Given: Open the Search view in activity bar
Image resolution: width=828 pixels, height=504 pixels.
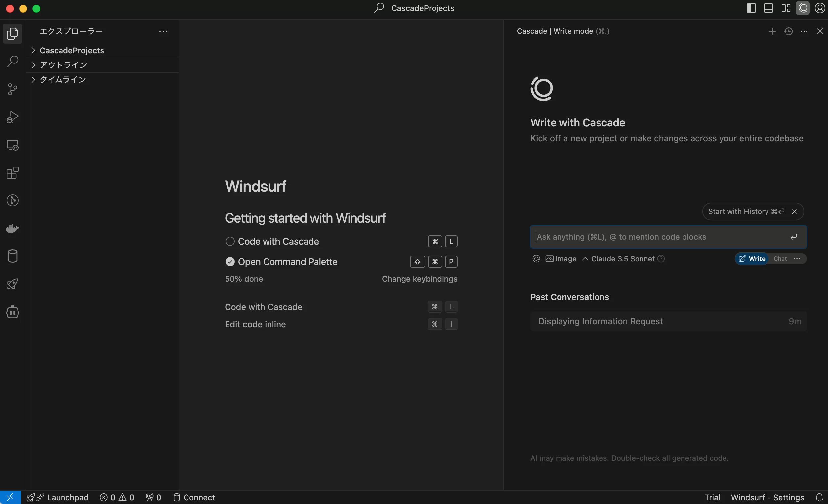Looking at the screenshot, I should click(x=13, y=62).
